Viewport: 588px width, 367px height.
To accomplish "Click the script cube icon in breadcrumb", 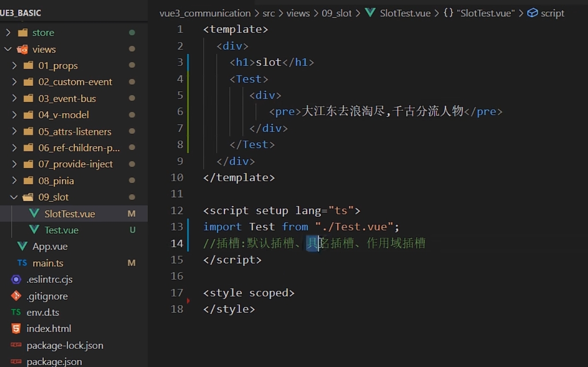I will click(x=533, y=13).
